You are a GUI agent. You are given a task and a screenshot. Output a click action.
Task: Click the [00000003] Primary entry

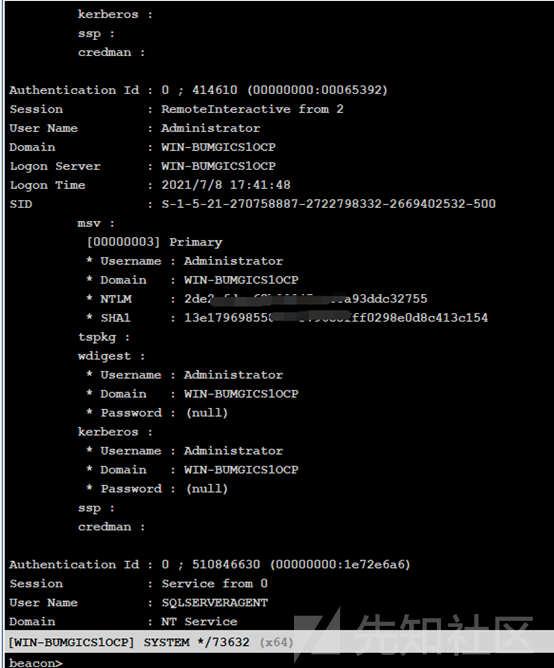[x=154, y=242]
